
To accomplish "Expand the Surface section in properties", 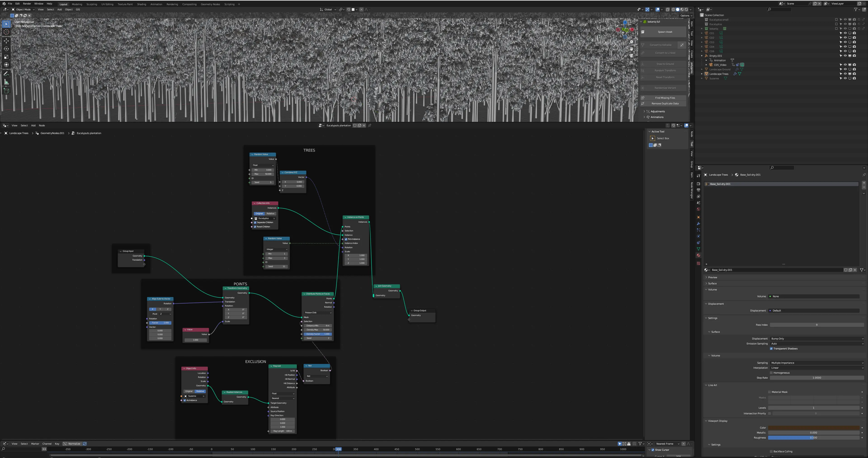I will (712, 283).
